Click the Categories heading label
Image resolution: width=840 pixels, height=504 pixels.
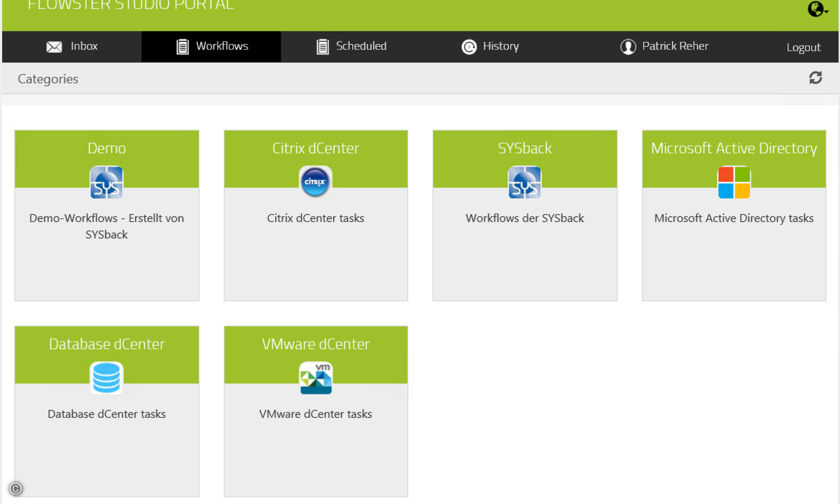(48, 79)
